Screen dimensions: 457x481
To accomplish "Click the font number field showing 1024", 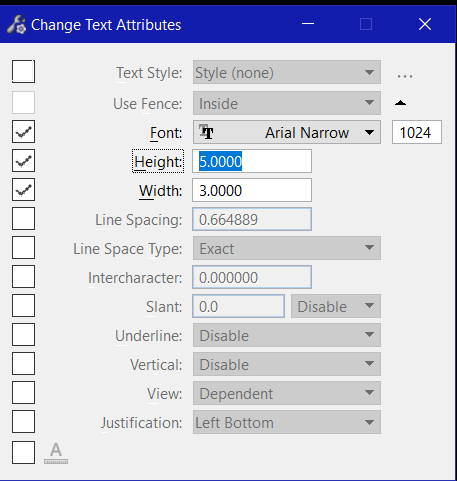I will click(417, 132).
